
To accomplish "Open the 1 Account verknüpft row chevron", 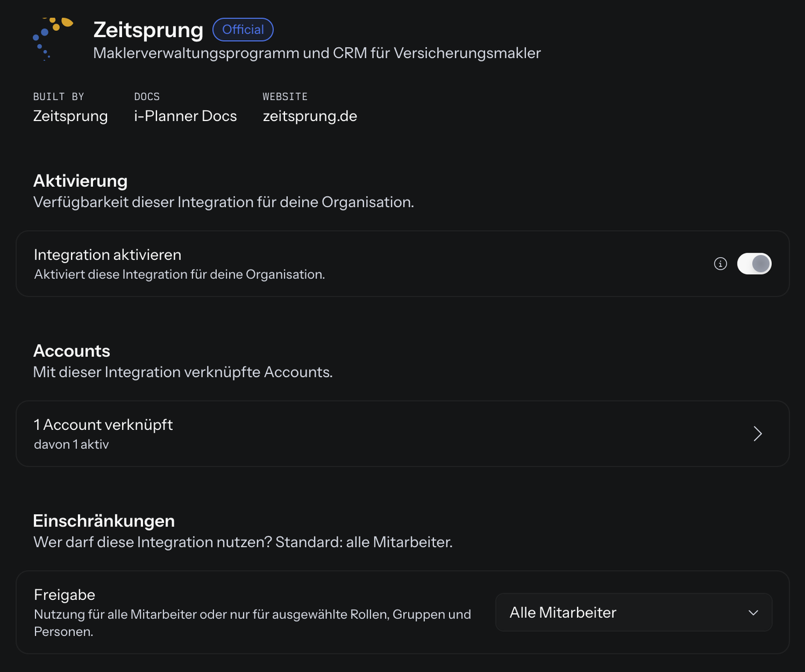I will pyautogui.click(x=757, y=433).
